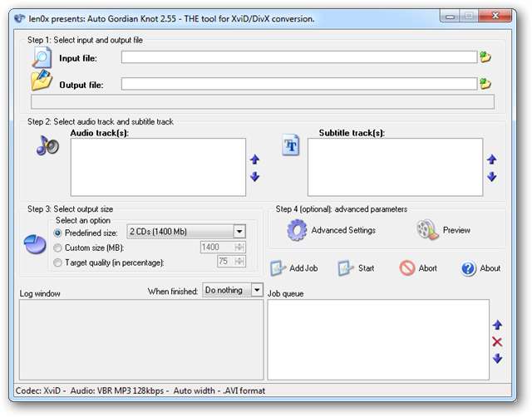Open the 2 CDs (1400 Mb) dropdown

click(239, 232)
